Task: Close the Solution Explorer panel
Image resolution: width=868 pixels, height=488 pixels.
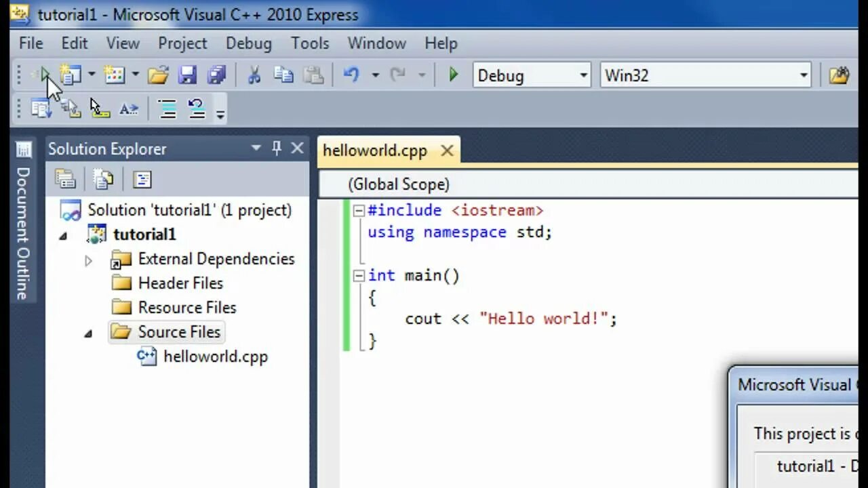Action: pos(297,148)
